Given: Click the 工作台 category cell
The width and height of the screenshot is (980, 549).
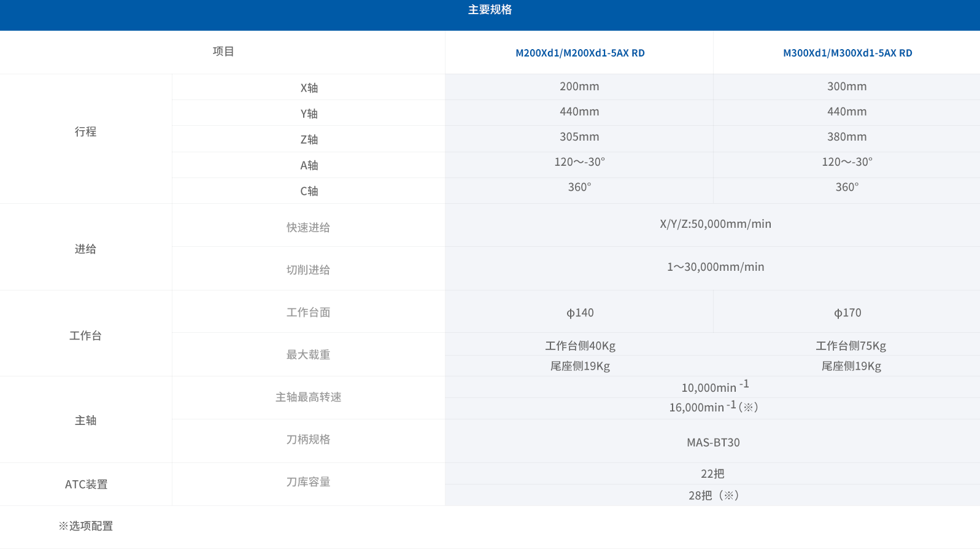Looking at the screenshot, I should (x=86, y=335).
